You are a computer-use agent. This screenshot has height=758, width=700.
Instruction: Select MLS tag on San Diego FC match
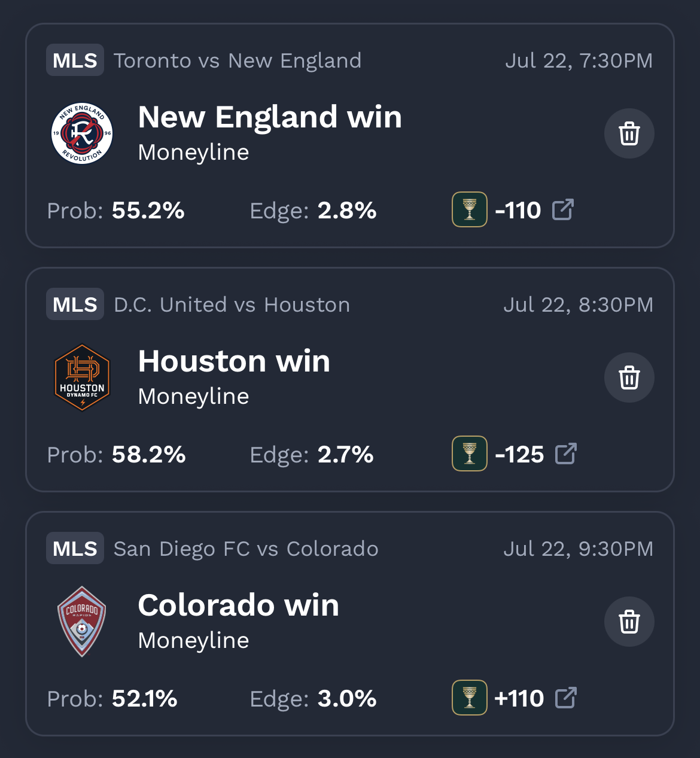pyautogui.click(x=75, y=549)
